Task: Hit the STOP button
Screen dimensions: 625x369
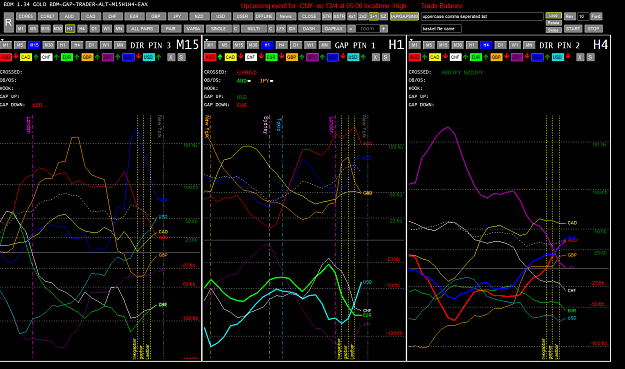Action: 594,29
